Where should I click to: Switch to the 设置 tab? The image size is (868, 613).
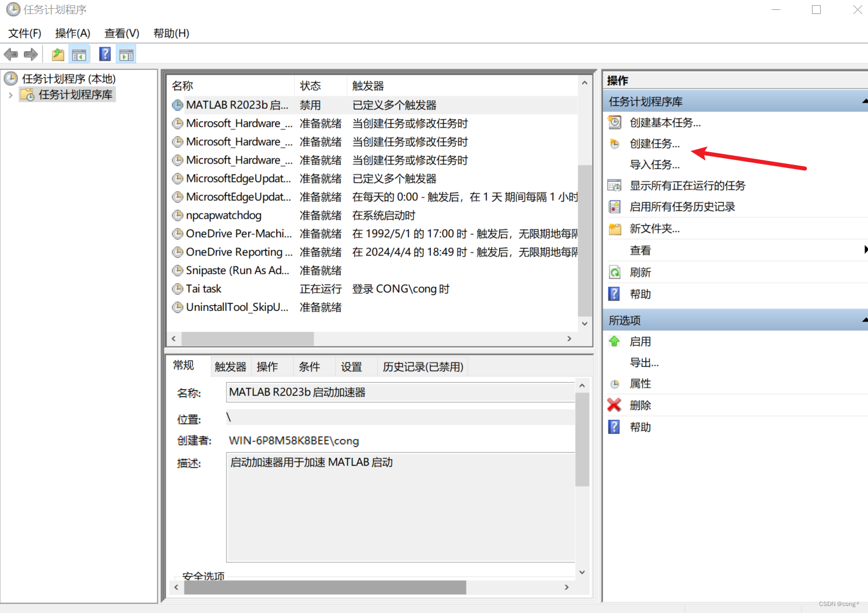(351, 367)
